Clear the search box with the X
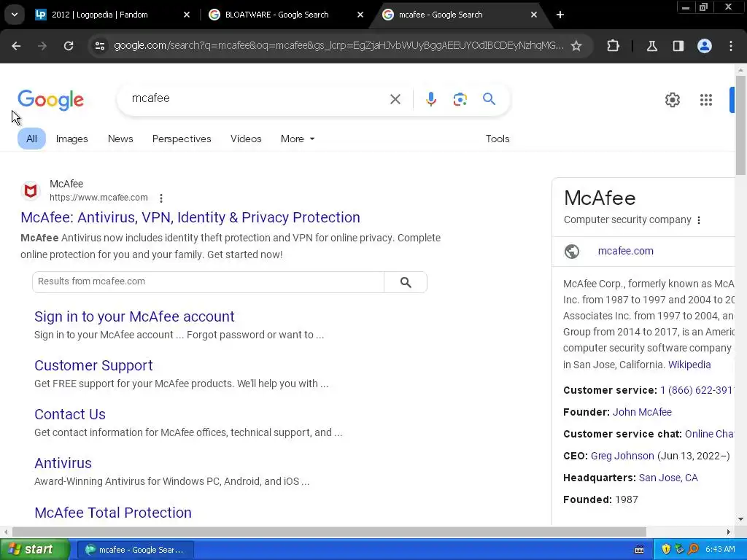 tap(395, 99)
